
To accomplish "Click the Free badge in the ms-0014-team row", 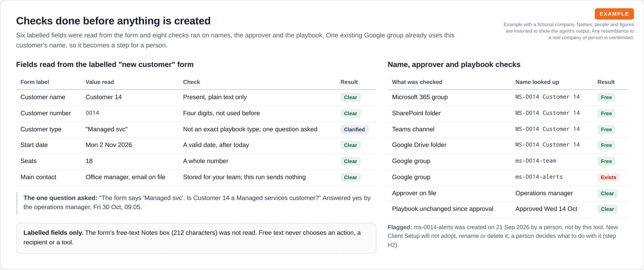I will (606, 161).
